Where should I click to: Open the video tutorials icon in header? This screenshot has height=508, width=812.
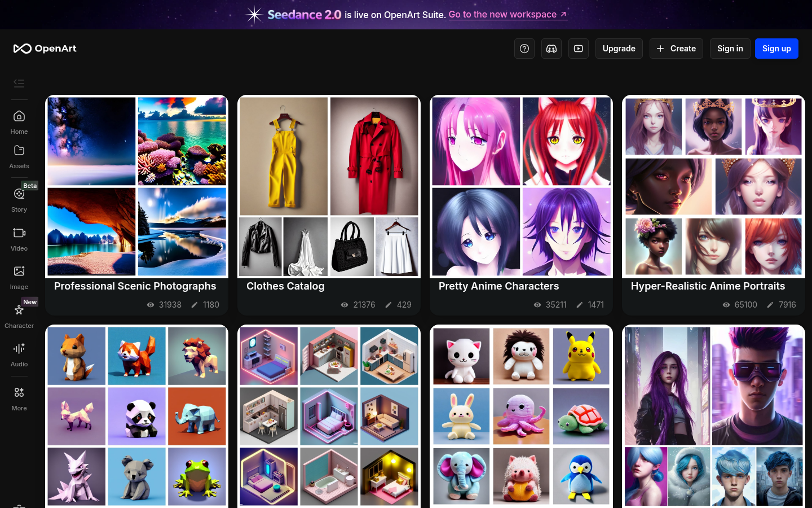point(579,49)
